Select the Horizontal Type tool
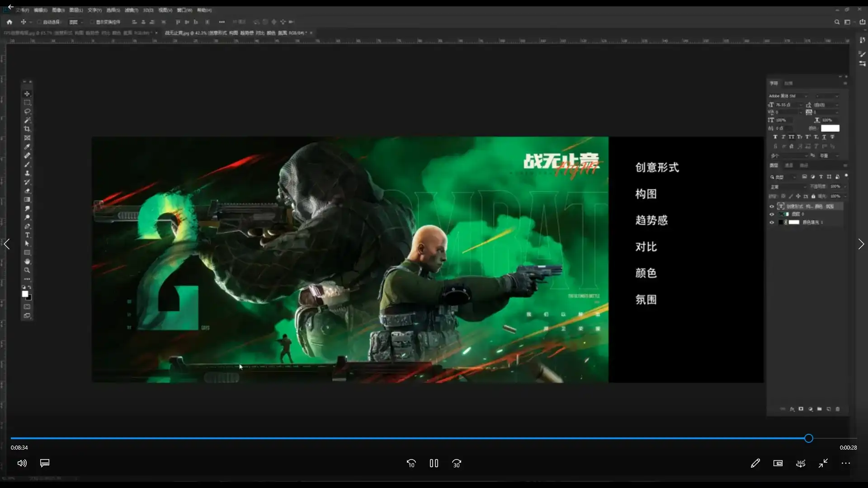 27,235
